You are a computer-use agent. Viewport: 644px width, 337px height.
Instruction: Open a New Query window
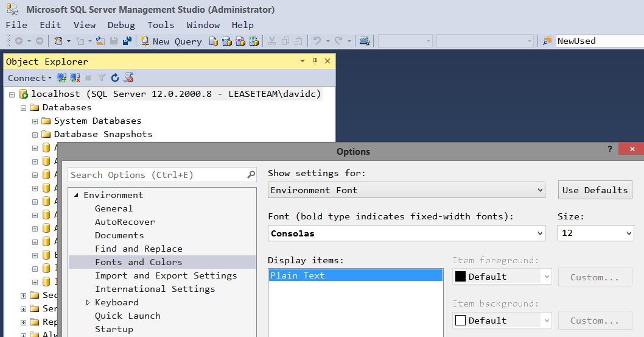171,41
